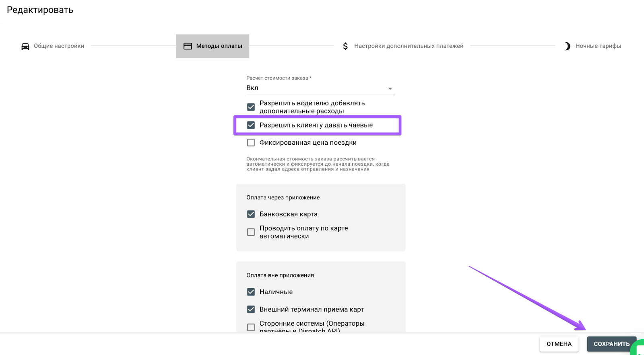Uncheck the Наличные payment option
The height and width of the screenshot is (355, 644).
[x=251, y=292]
